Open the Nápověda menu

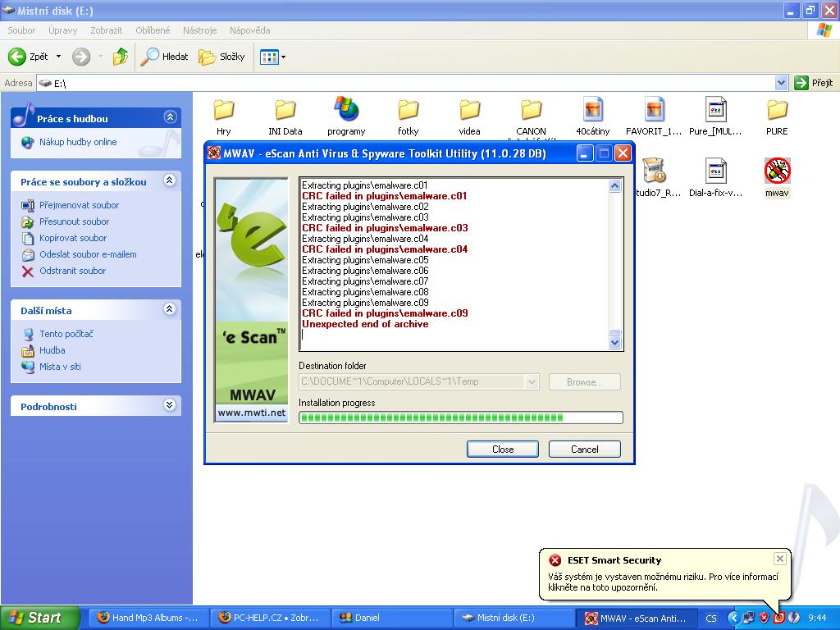pos(249,30)
